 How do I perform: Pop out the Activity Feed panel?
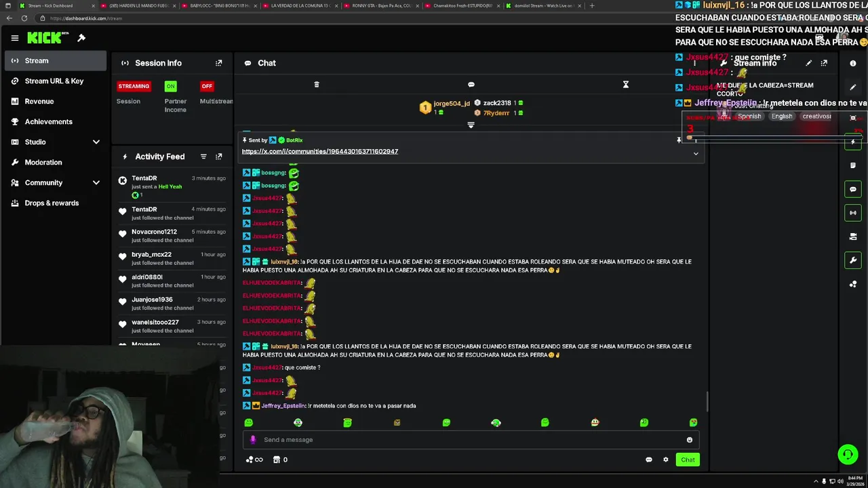pyautogui.click(x=218, y=157)
